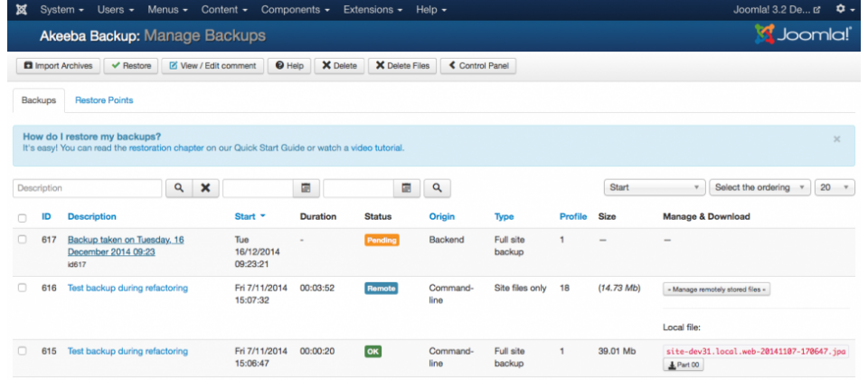Image resolution: width=868 pixels, height=380 pixels.
Task: Open Help from the toolbar
Action: point(289,66)
